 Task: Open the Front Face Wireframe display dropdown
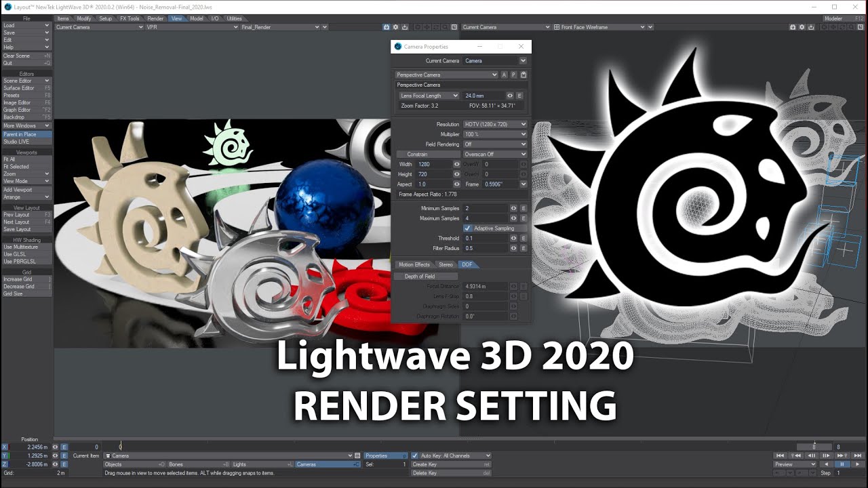pyautogui.click(x=599, y=27)
